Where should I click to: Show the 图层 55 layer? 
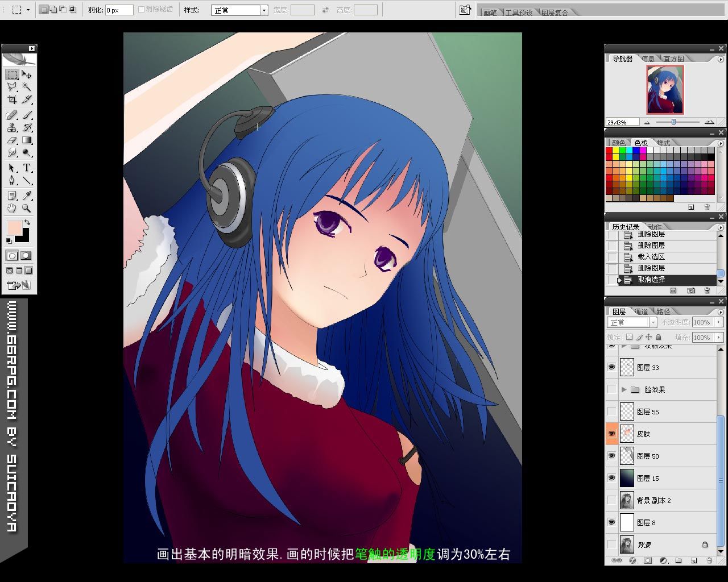point(611,411)
